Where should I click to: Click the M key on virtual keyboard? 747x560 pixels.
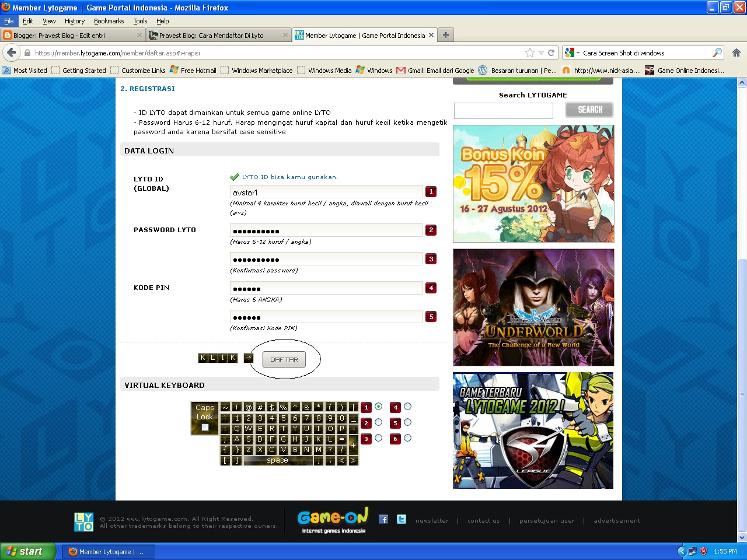tap(319, 450)
